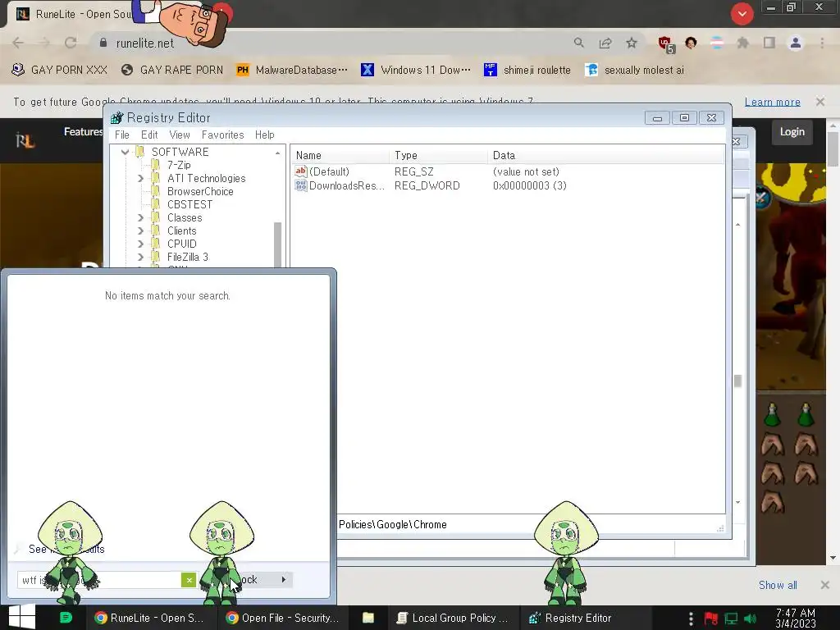Click the red Chrome update dropdown button
This screenshot has height=630, width=840.
pyautogui.click(x=742, y=14)
